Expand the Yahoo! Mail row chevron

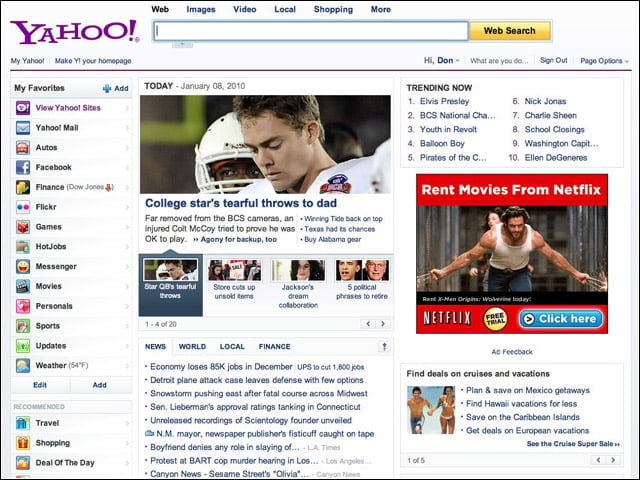pyautogui.click(x=127, y=128)
